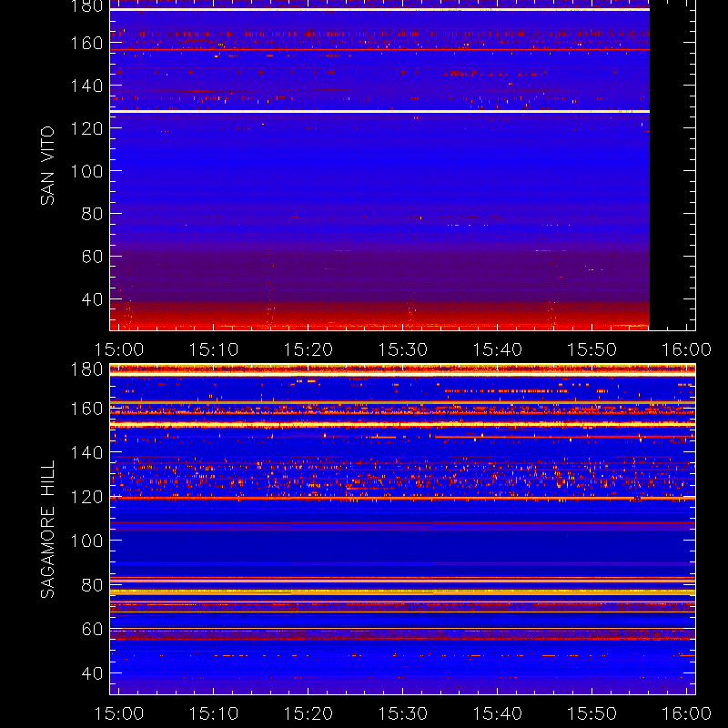Click black data gap in San Vito plot

672,165
